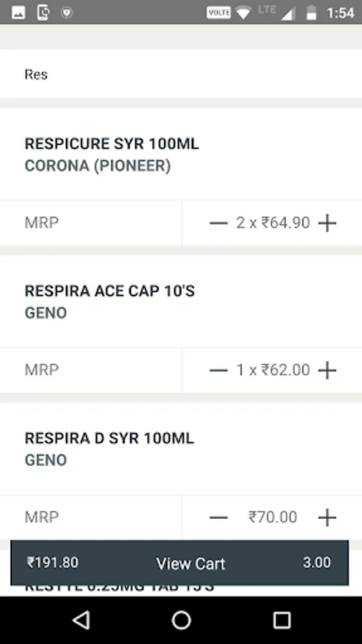362x644 pixels.
Task: Tap the recent apps square icon
Action: click(282, 620)
